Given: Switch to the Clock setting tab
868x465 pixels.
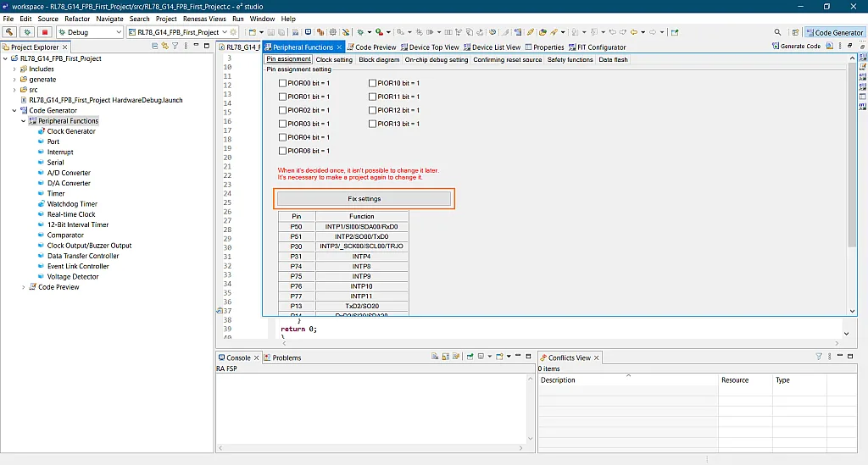Looking at the screenshot, I should click(x=334, y=60).
